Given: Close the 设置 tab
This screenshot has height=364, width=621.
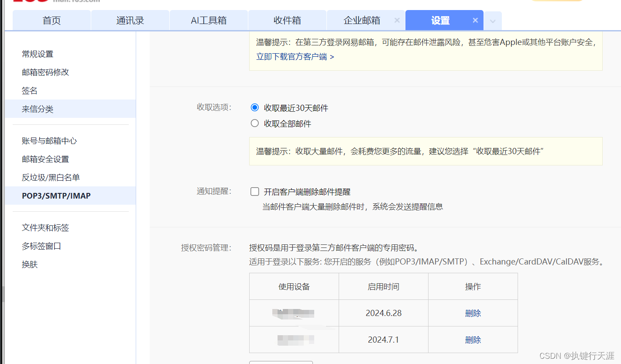Looking at the screenshot, I should pos(475,20).
